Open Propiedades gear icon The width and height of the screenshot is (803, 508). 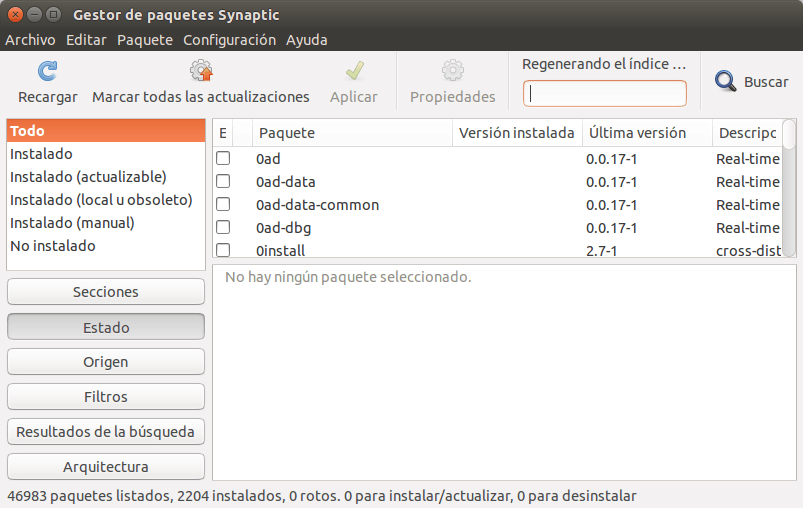(x=453, y=71)
